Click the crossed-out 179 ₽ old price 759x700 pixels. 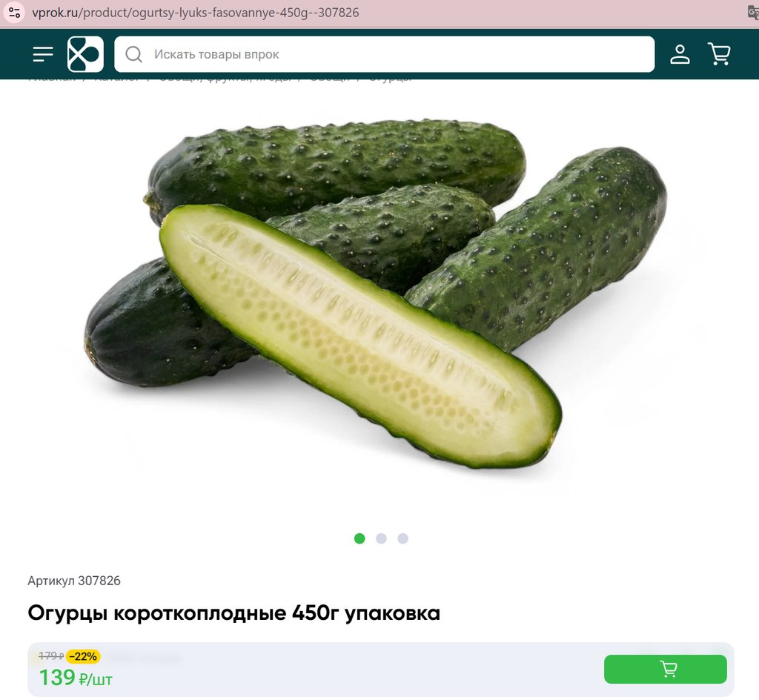[51, 656]
